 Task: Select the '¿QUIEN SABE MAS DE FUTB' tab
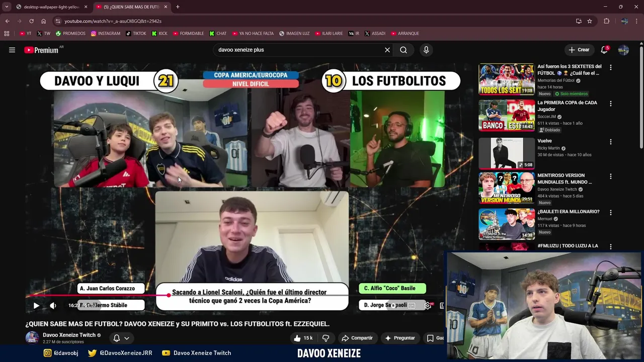132,7
